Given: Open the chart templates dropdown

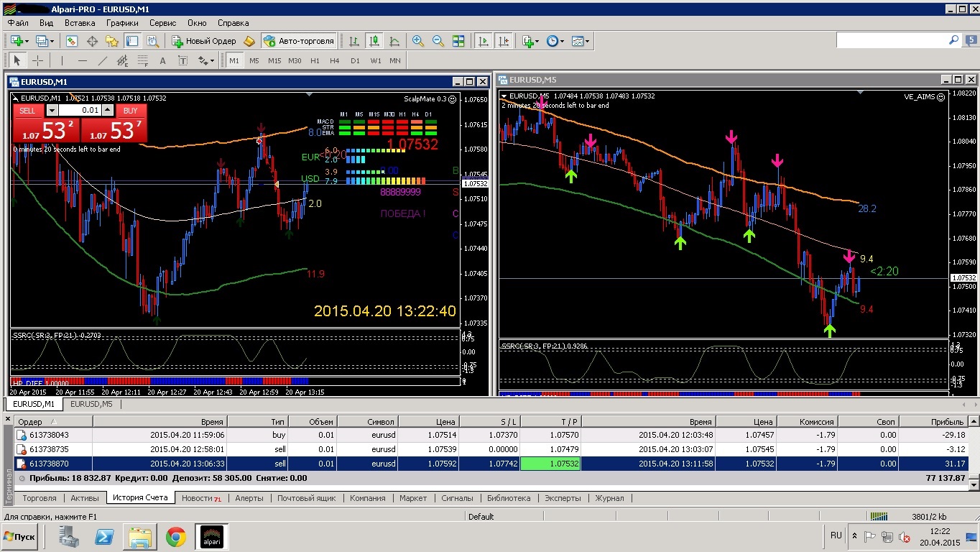Looking at the screenshot, I should (x=588, y=41).
